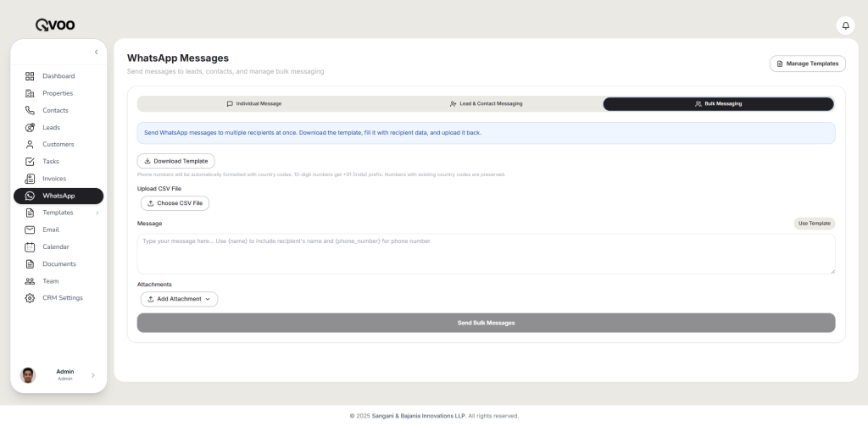The width and height of the screenshot is (868, 426).
Task: Collapse the sidebar with the chevron
Action: click(x=96, y=52)
